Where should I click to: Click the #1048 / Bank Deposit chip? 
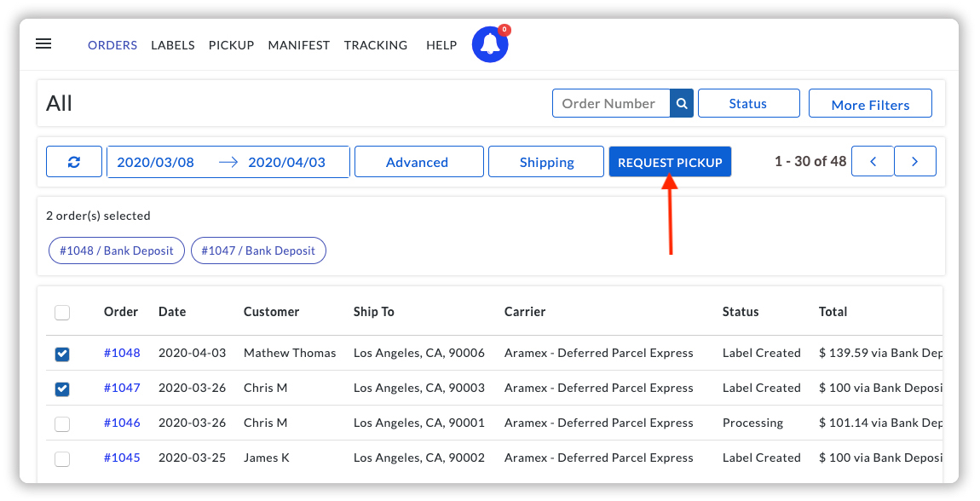(116, 250)
